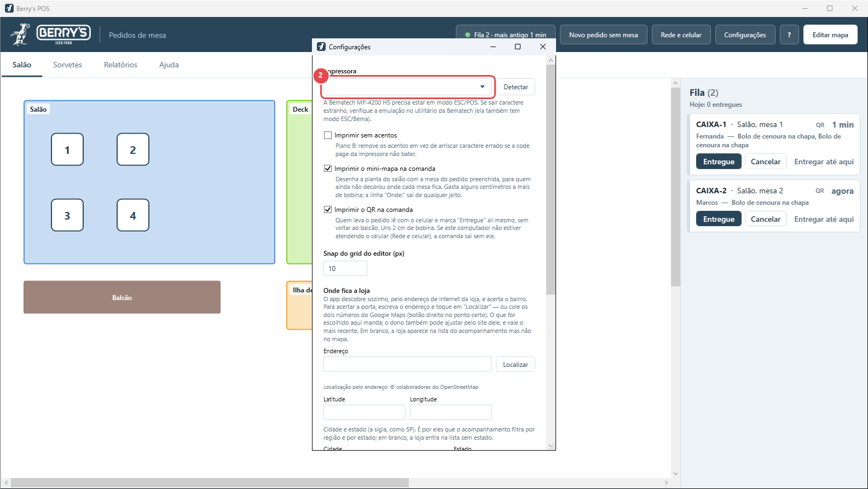Viewport: 868px width, 489px height.
Task: Open the Relatórios tab
Action: [x=120, y=65]
